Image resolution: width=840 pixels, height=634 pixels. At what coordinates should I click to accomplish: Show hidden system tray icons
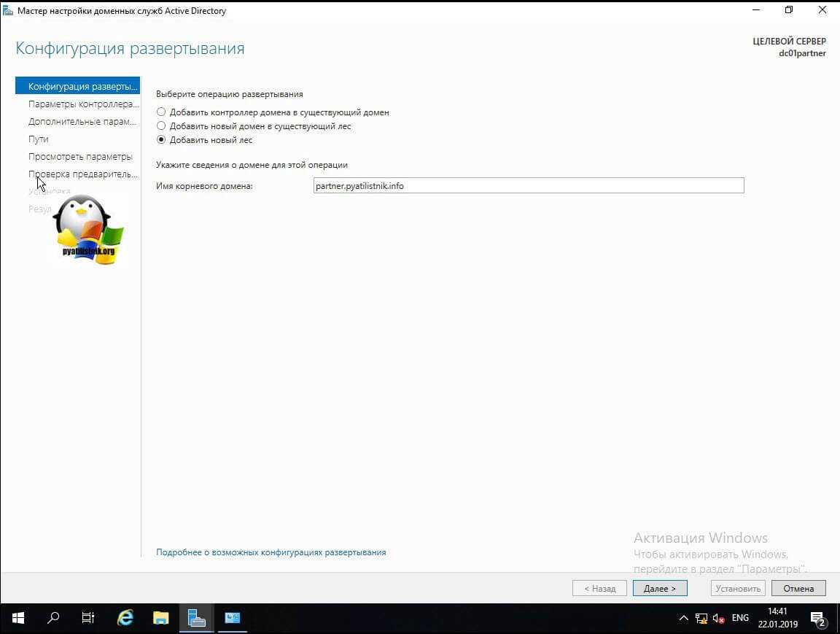pos(683,619)
